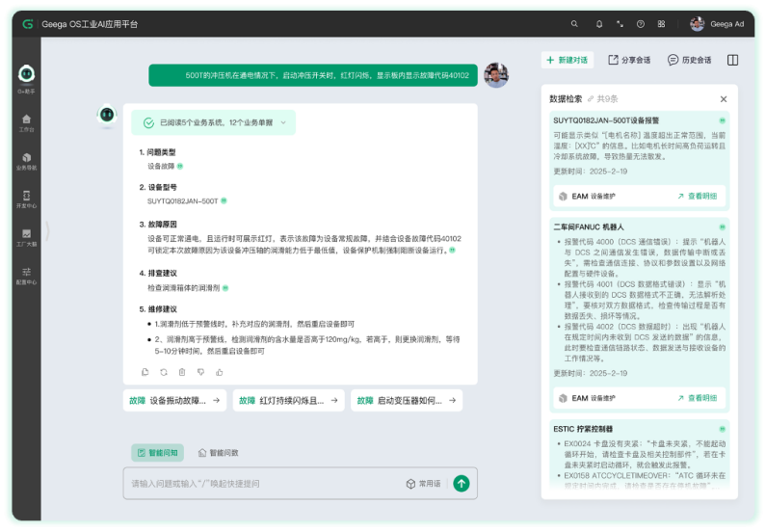Open 查看明细 for SUYTQ0182JAN-500T设备报警
This screenshot has height=532, width=766.
[x=697, y=196]
